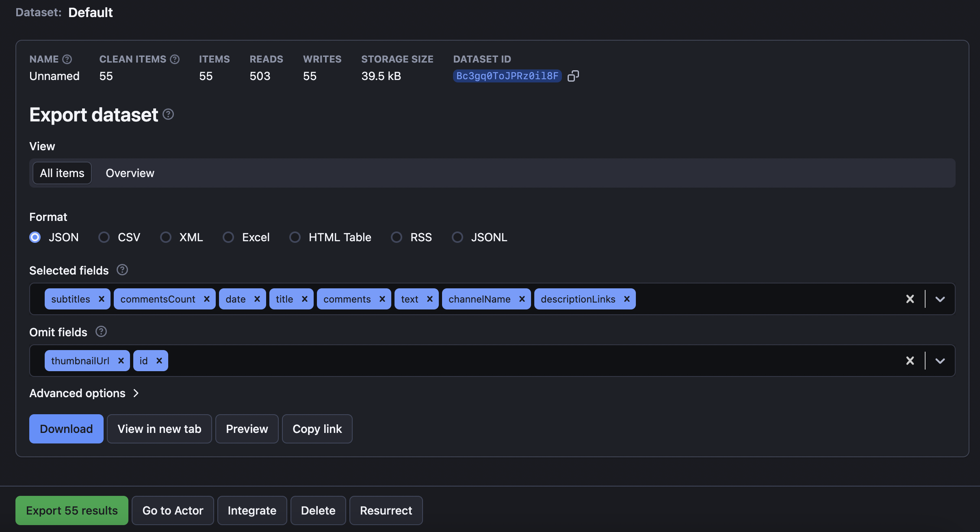Select the All items view
Screen dimensions: 980x532
[61, 173]
